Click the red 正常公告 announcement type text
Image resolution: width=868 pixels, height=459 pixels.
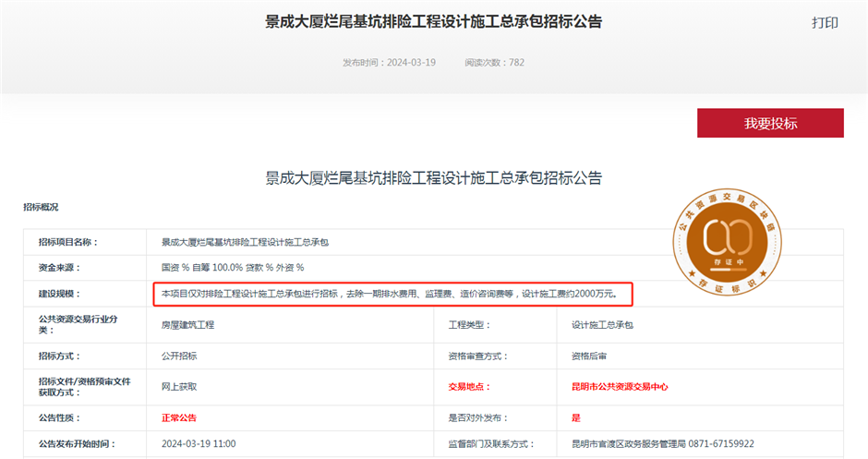coord(179,417)
